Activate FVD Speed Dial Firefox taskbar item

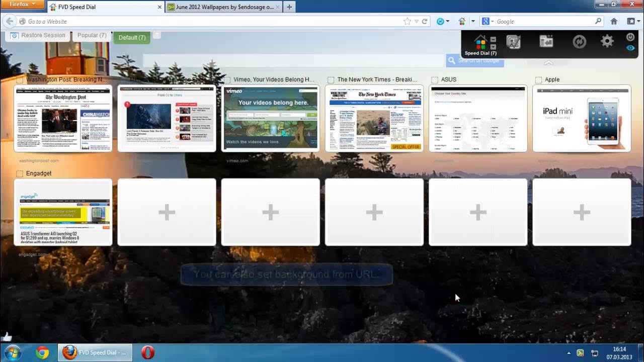click(x=95, y=352)
